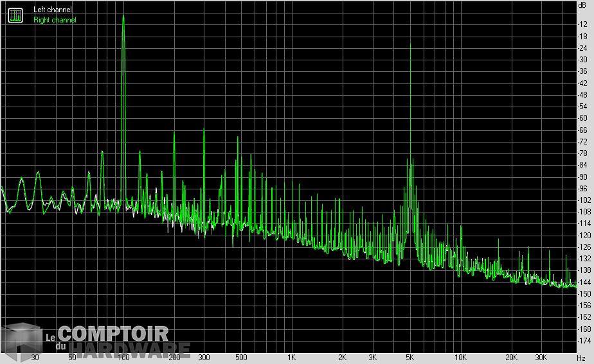The image size is (594, 364).
Task: Click the dB unit label on the vertical axis
Action: click(582, 4)
